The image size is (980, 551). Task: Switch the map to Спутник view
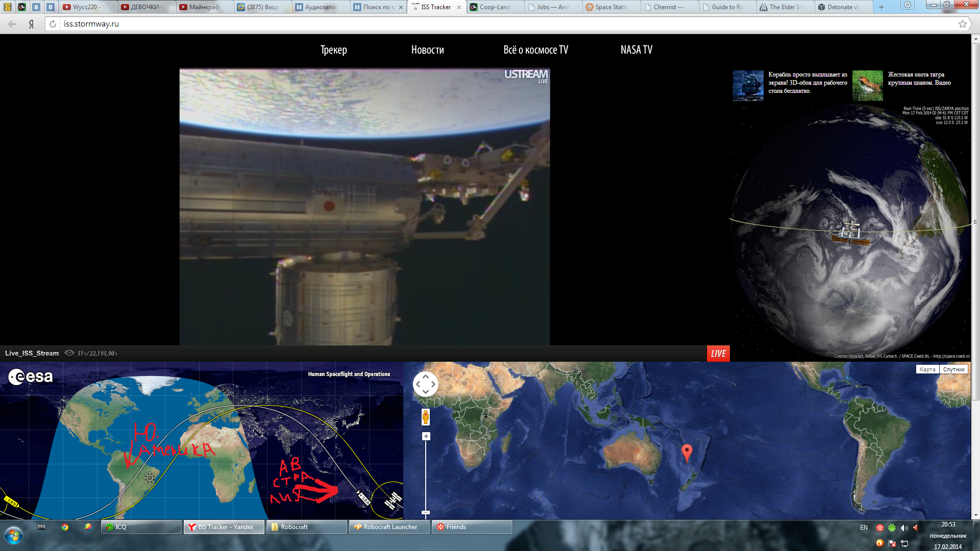point(953,369)
